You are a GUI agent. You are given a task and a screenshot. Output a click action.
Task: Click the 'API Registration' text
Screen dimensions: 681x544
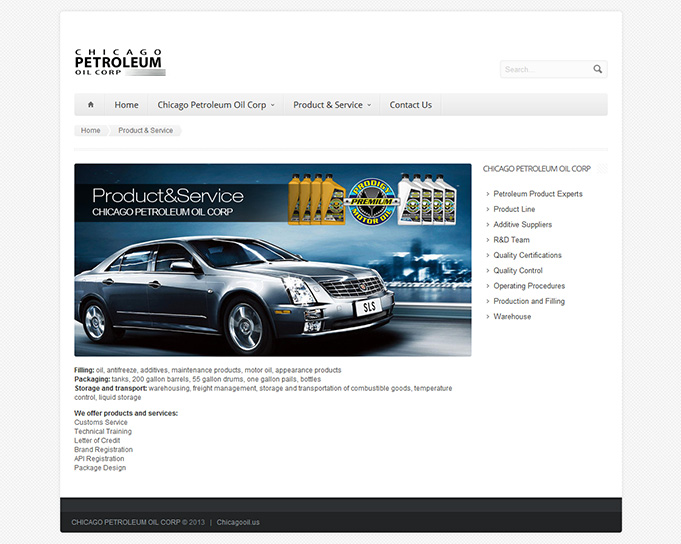coord(99,459)
